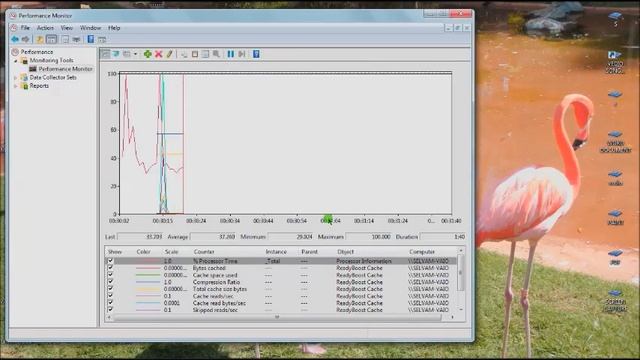Click the Up One Level folder icon
640x360 pixels.
point(40,39)
